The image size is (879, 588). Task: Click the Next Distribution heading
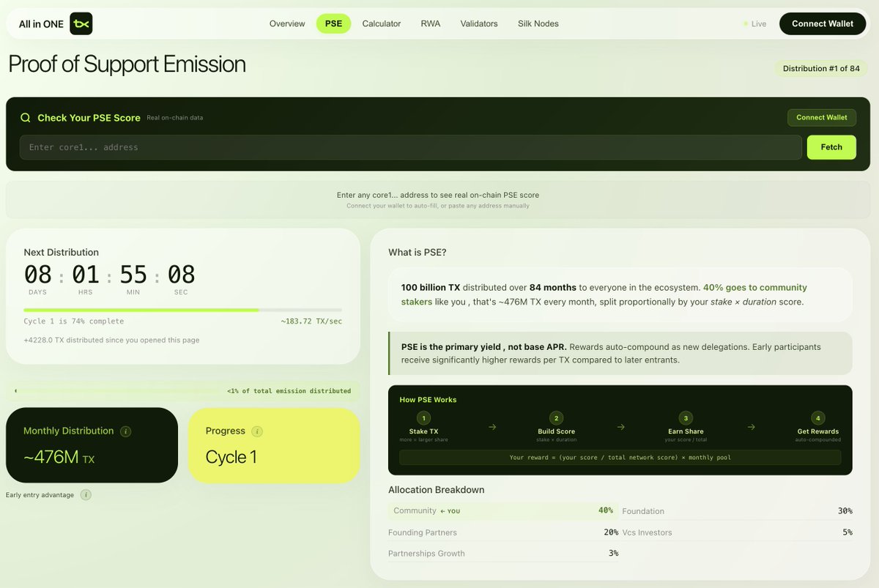coord(62,253)
